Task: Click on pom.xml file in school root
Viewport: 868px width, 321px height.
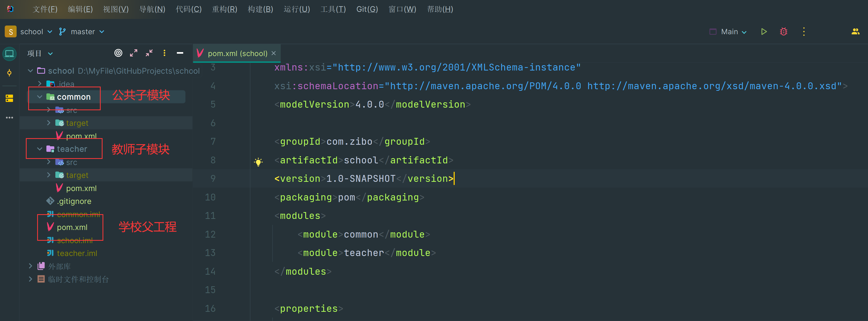Action: point(71,227)
